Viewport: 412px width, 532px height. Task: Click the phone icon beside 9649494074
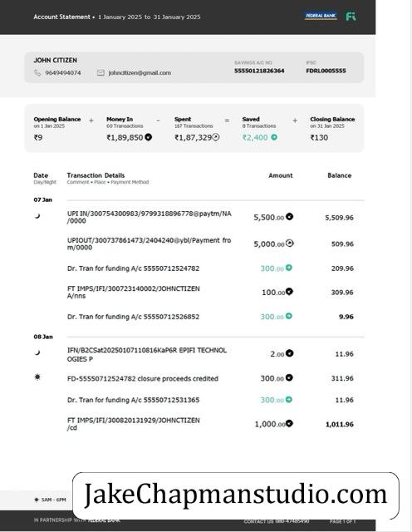pyautogui.click(x=37, y=72)
